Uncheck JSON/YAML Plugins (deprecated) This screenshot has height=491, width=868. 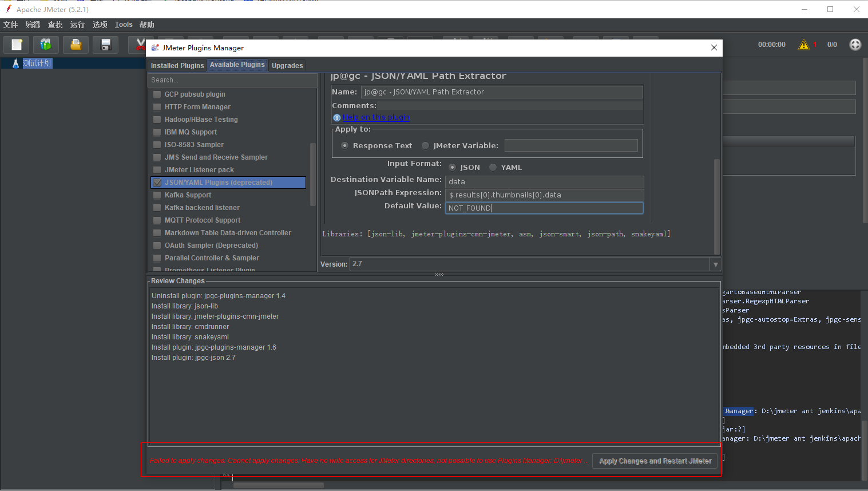(157, 182)
